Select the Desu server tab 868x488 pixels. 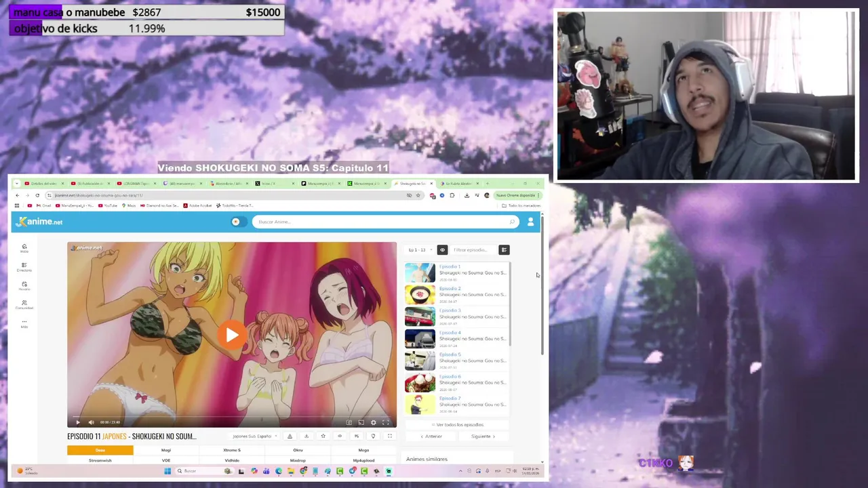pyautogui.click(x=100, y=450)
